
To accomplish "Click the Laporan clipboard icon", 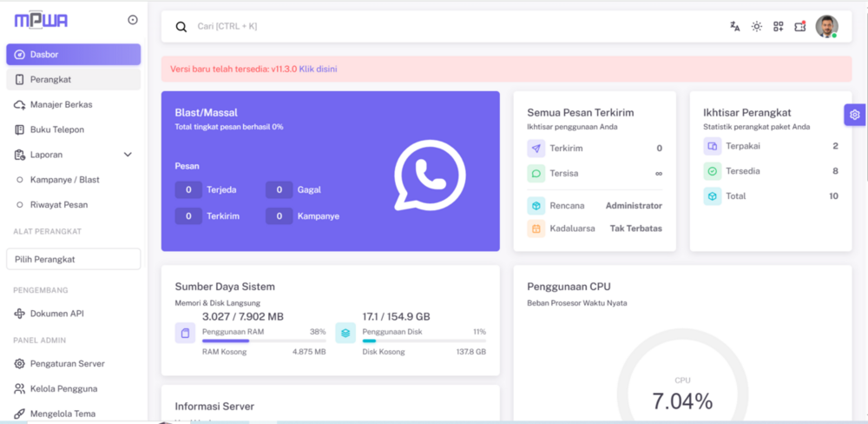I will (19, 155).
